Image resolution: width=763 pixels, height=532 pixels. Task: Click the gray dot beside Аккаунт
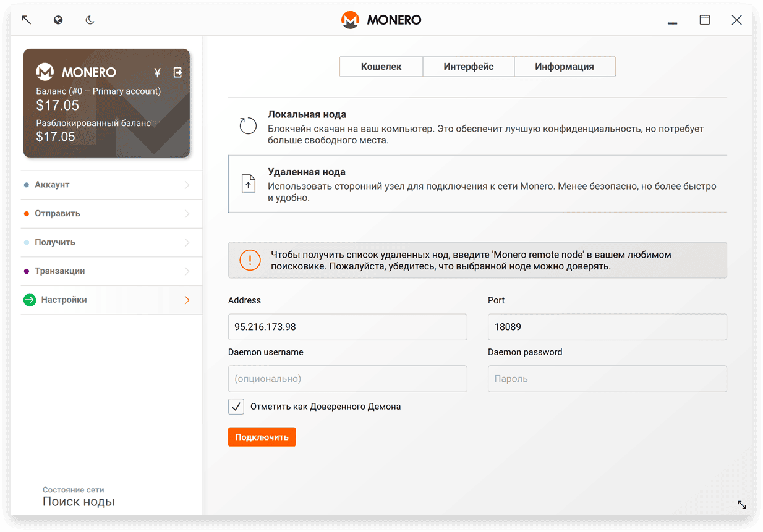26,185
